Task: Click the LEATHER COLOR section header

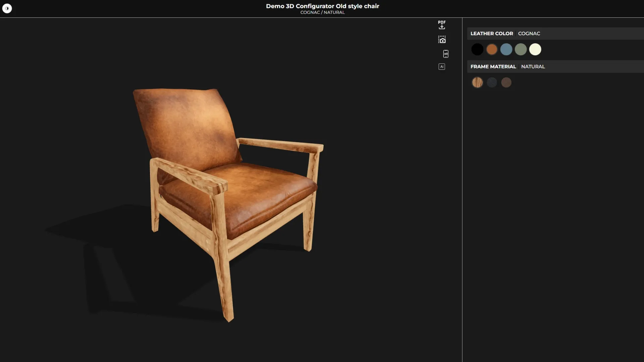Action: [x=491, y=33]
